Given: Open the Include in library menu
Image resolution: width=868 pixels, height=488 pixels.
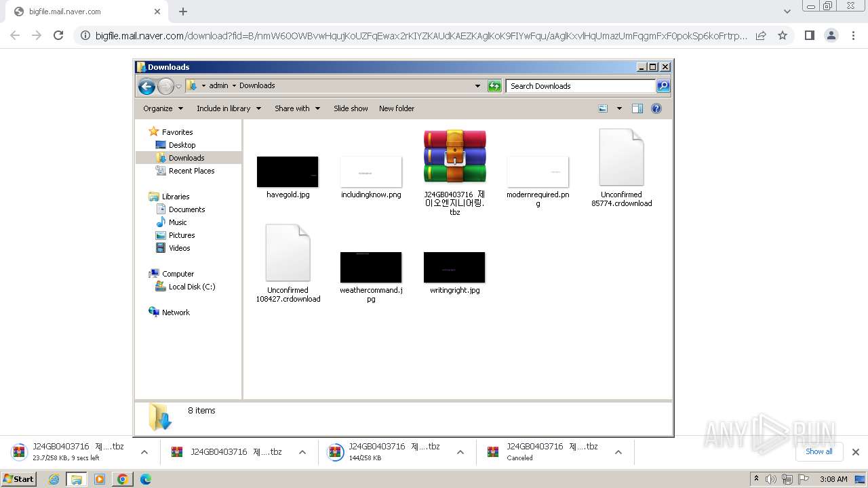Looking at the screenshot, I should point(229,108).
